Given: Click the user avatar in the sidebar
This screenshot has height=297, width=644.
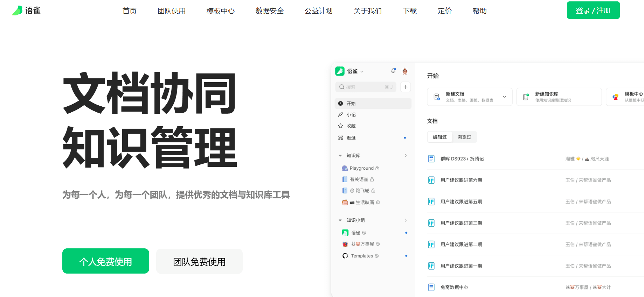Looking at the screenshot, I should click(x=405, y=71).
